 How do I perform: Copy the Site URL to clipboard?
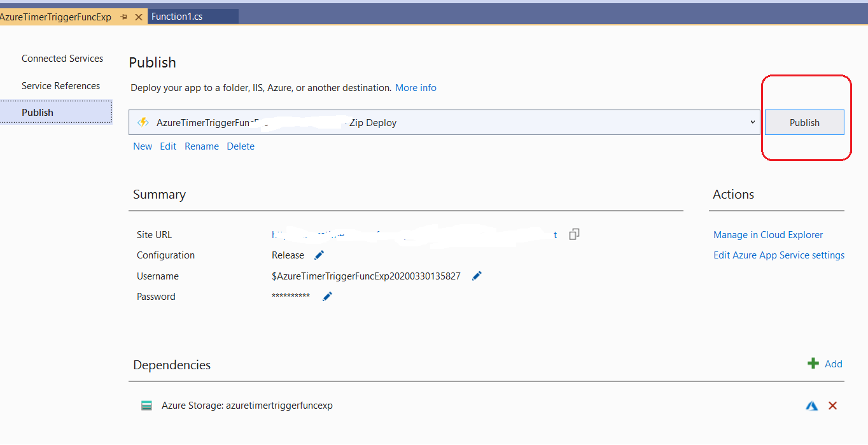point(574,234)
